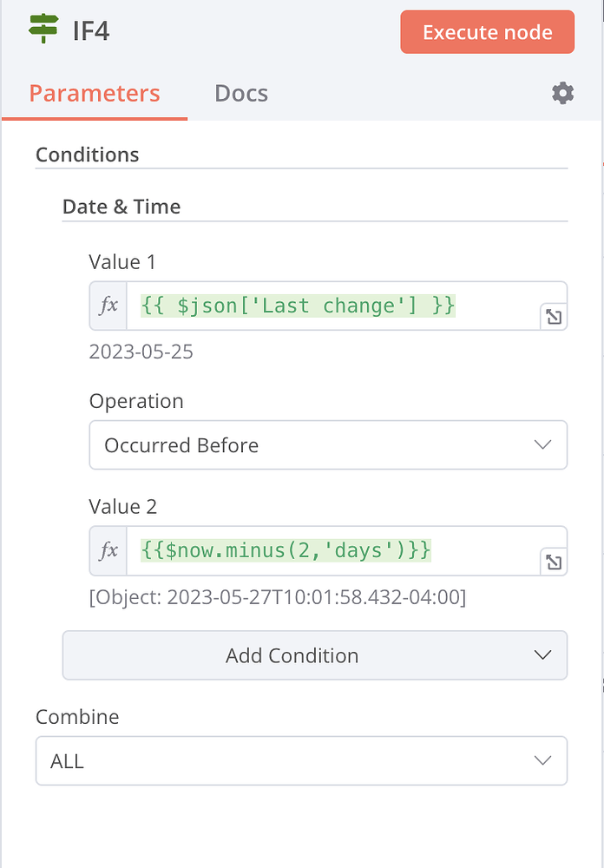Click the 2023-05-25 resolved value preview
Screen dimensions: 604x868
coord(141,352)
